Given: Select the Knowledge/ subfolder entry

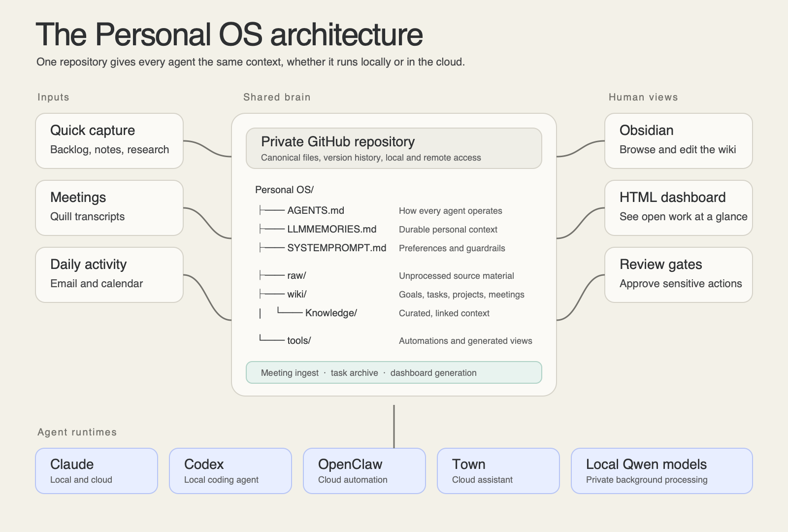Looking at the screenshot, I should click(331, 313).
